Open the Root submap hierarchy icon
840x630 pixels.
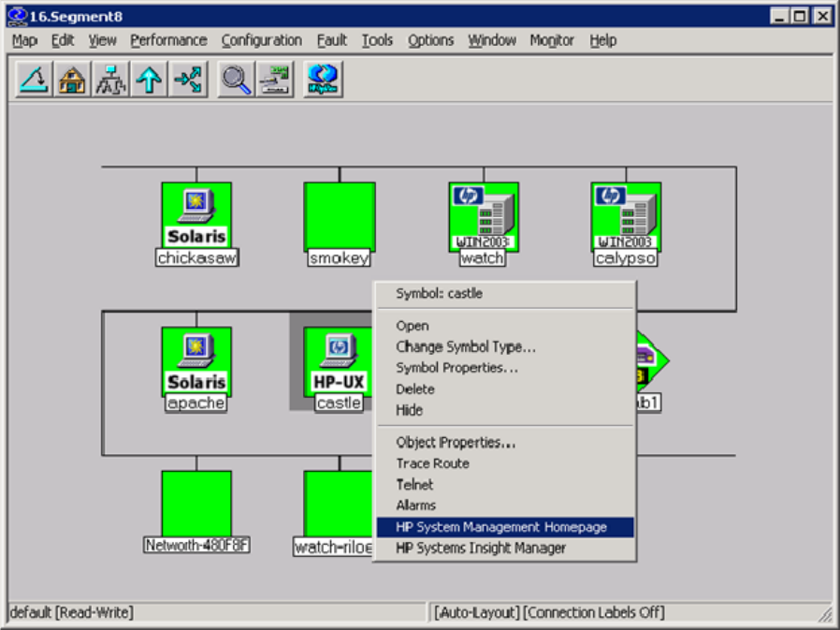(x=110, y=80)
